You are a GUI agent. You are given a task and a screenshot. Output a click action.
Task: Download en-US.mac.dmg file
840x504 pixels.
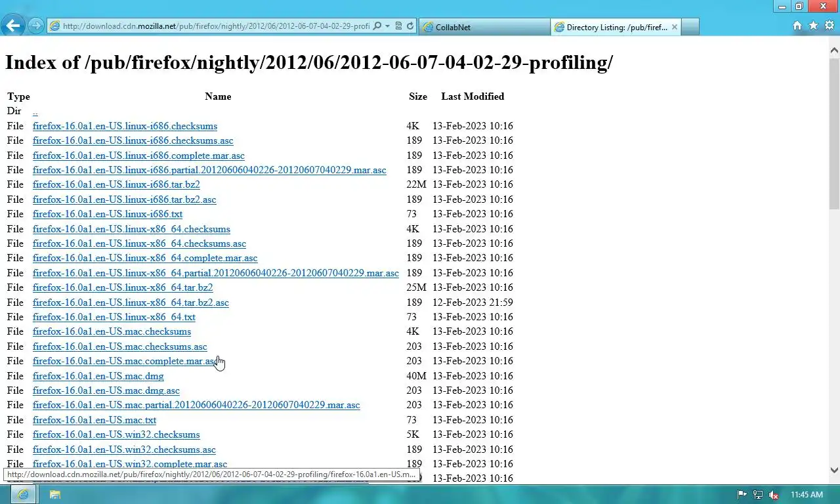tap(98, 376)
